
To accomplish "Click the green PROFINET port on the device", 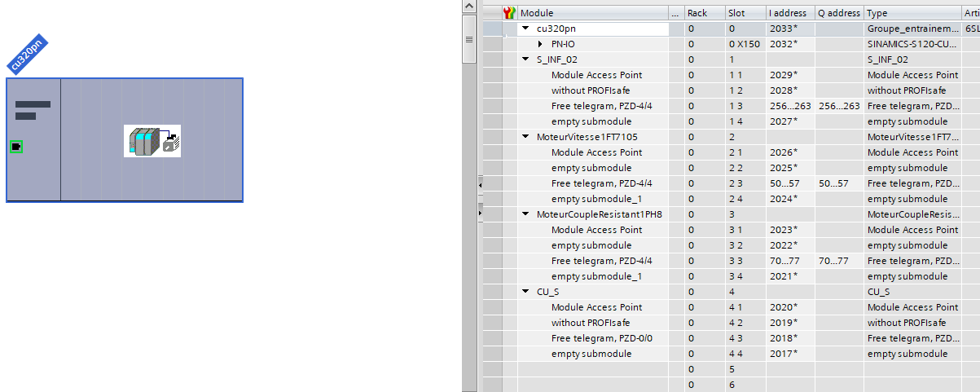I will [x=16, y=147].
